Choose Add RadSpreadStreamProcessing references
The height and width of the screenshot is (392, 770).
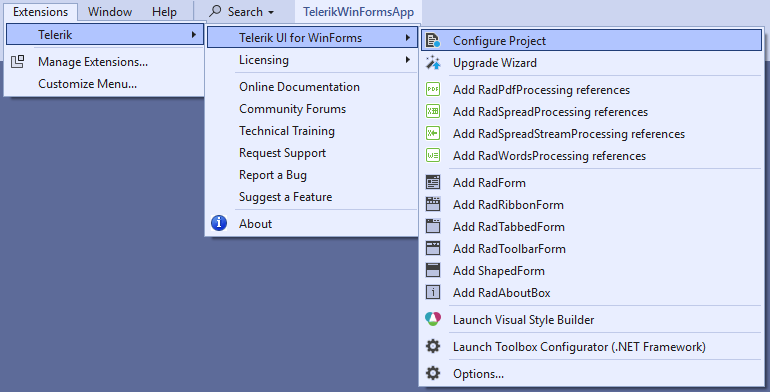point(592,134)
